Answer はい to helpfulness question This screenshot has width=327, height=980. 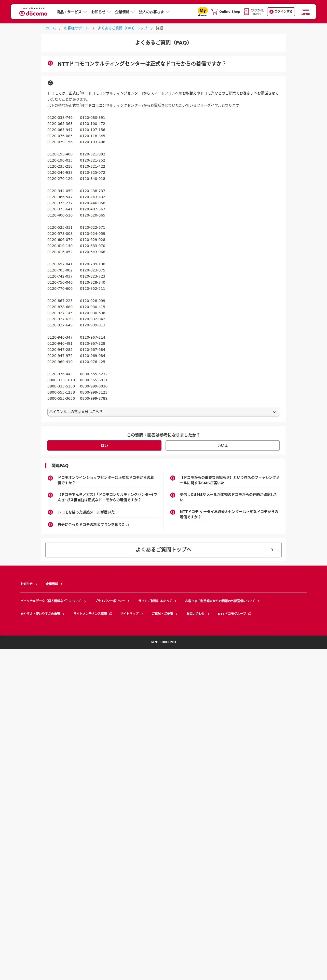tap(104, 445)
